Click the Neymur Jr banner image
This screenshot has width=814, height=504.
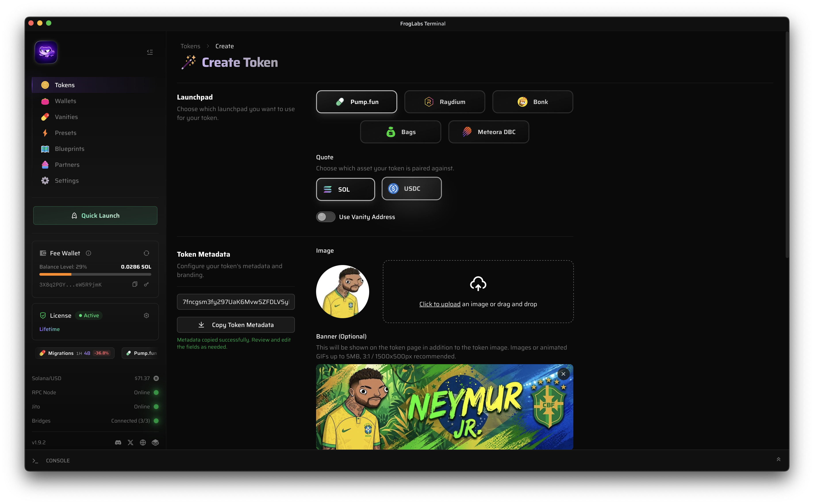[x=444, y=407]
